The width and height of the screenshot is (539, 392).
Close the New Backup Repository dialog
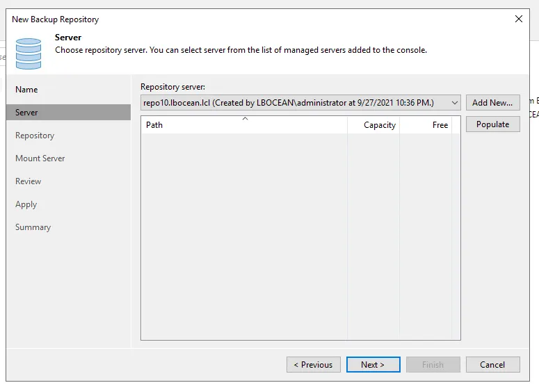[519, 19]
